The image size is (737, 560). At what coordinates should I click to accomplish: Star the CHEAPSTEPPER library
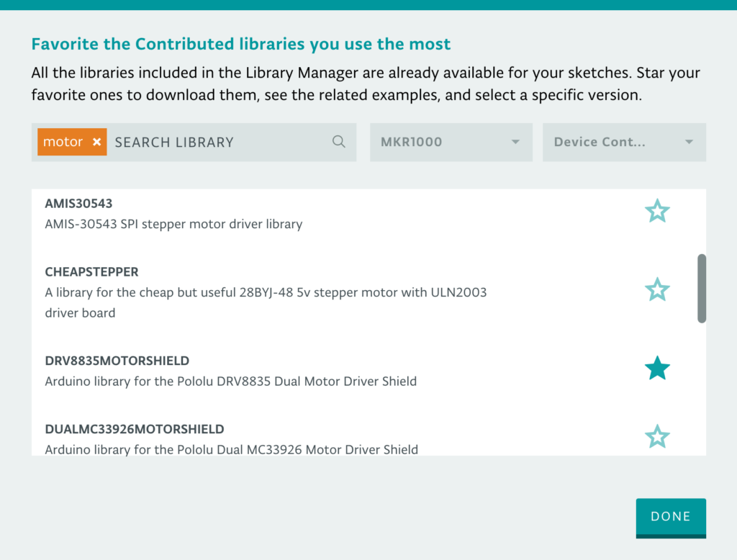tap(657, 289)
